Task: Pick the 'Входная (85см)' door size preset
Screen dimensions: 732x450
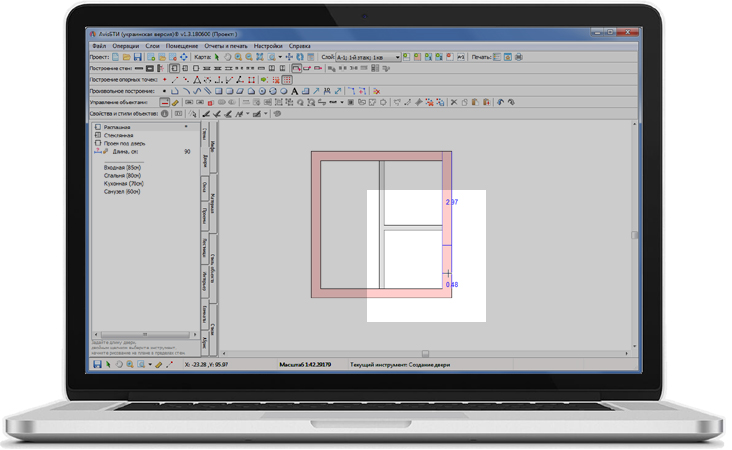Action: point(123,168)
